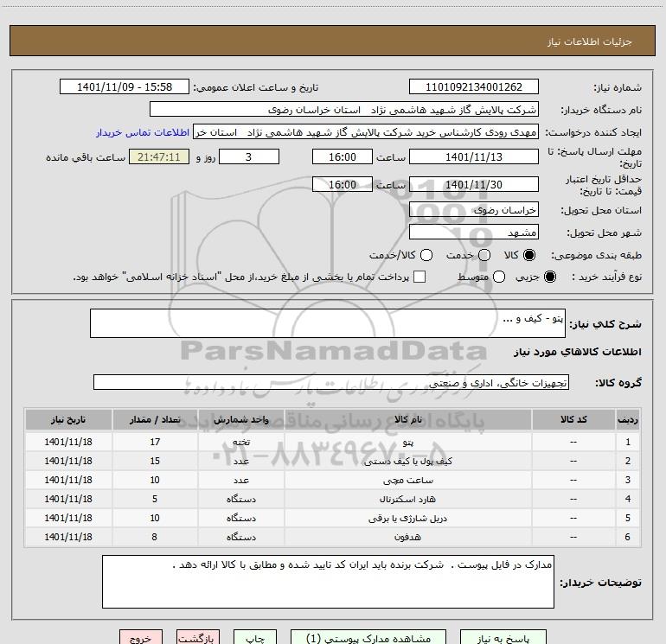
Task: Click the هدفون item cell
Action: pyautogui.click(x=407, y=537)
